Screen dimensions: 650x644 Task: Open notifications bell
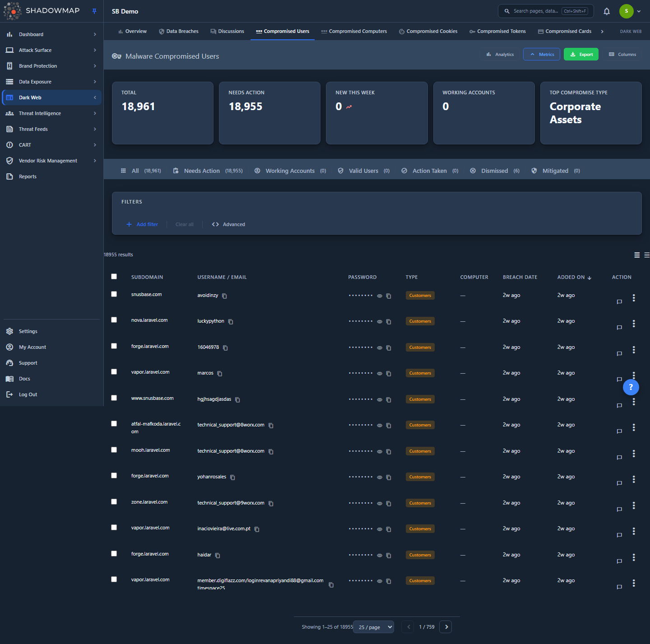(x=607, y=11)
